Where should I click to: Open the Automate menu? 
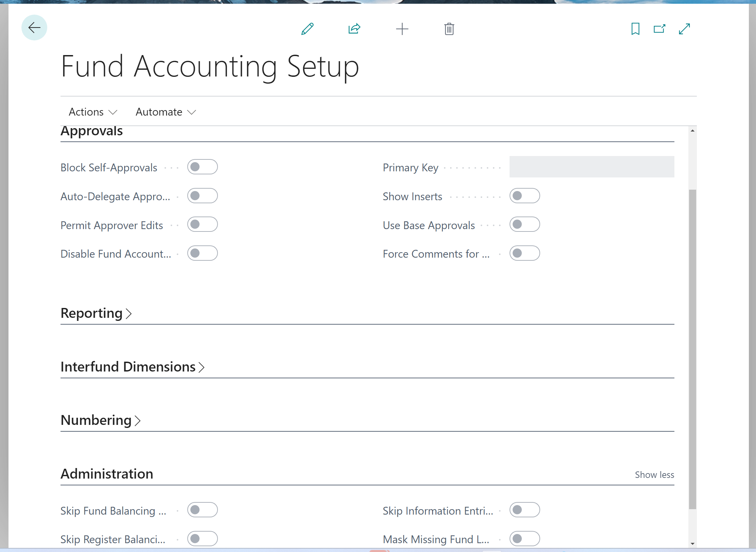point(166,112)
